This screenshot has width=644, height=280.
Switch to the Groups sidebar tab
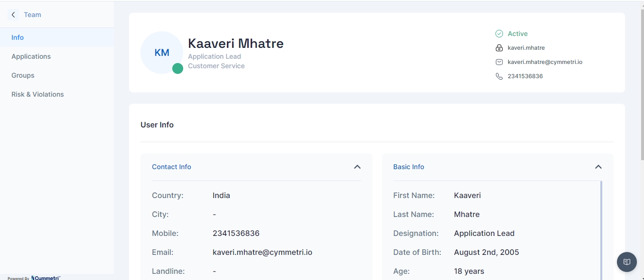tap(23, 75)
